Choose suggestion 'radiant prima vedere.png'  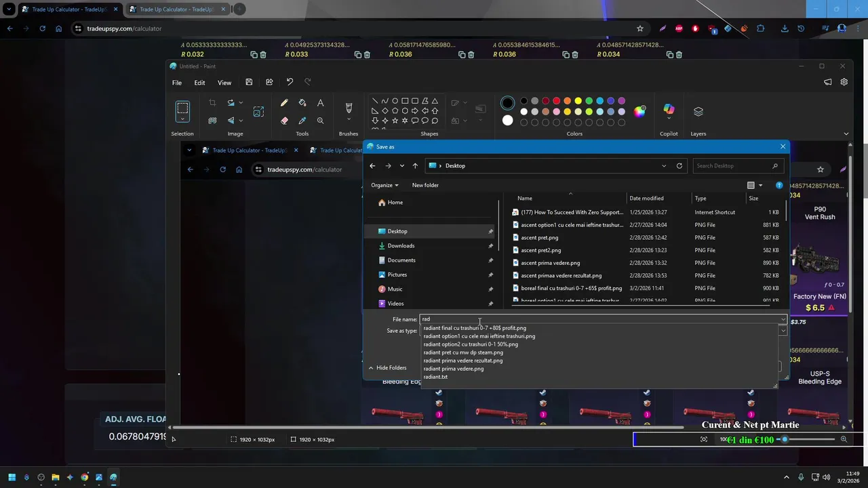point(454,369)
